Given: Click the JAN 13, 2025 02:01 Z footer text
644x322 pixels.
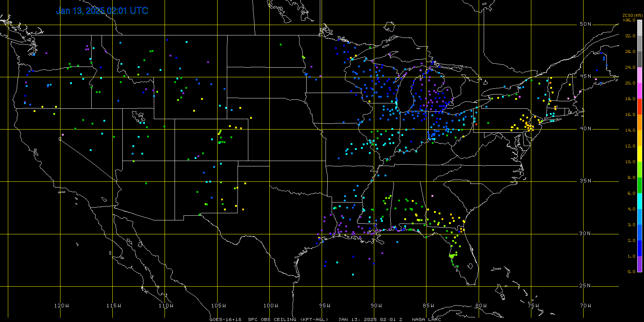Looking at the screenshot, I should (370, 319).
